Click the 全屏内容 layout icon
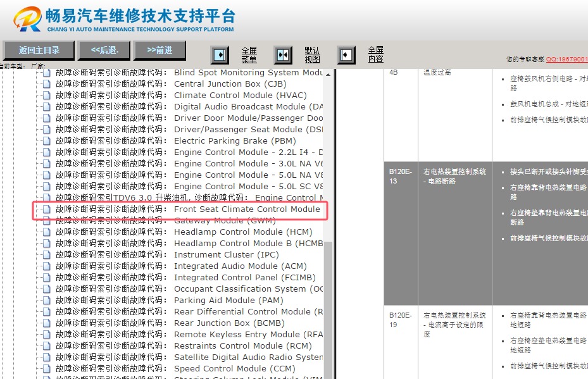The width and height of the screenshot is (588, 379). click(346, 55)
